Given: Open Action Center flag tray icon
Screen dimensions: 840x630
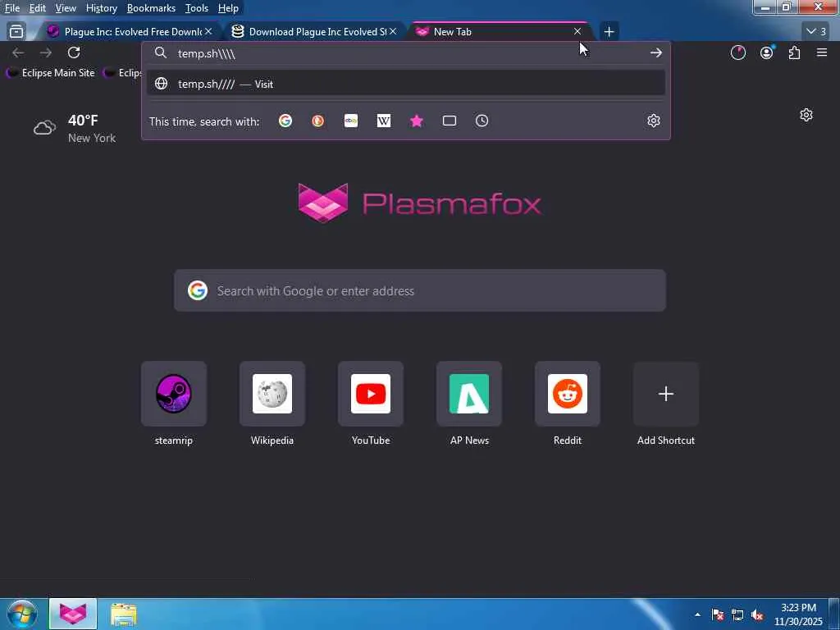Looking at the screenshot, I should [718, 614].
